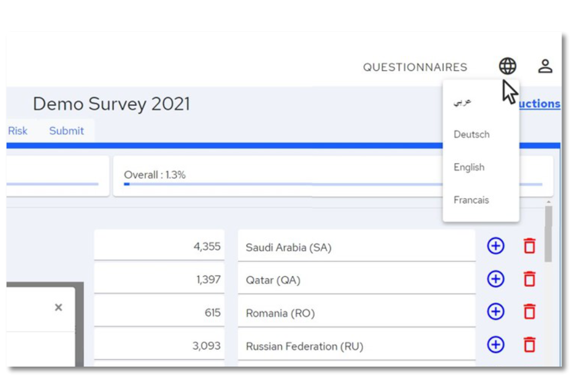Image resolution: width=581 pixels, height=392 pixels.
Task: Open the QUESTIONNAIRES navigation link
Action: [415, 67]
